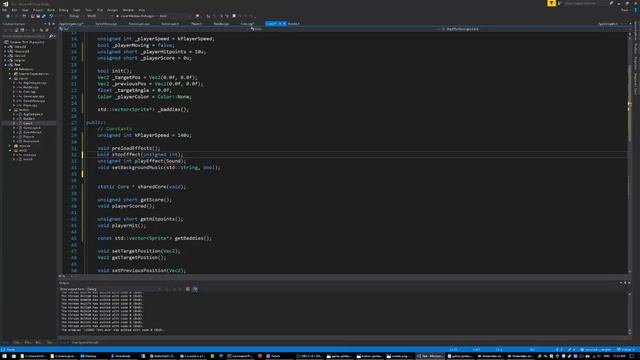Screen dimensions: 640x360
Task: Click the Clear All output icon
Action: (188, 289)
